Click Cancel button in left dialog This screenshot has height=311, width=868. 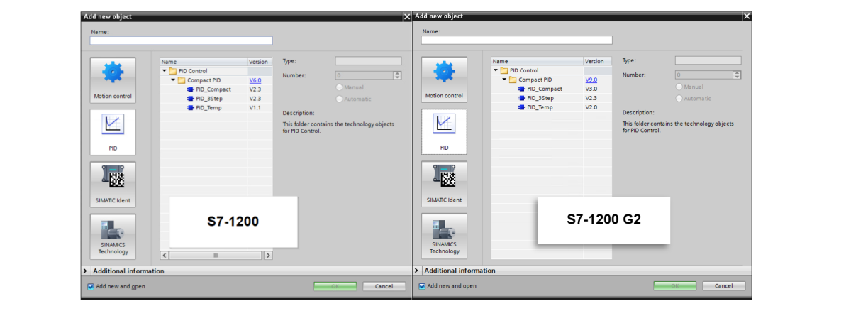pos(384,286)
